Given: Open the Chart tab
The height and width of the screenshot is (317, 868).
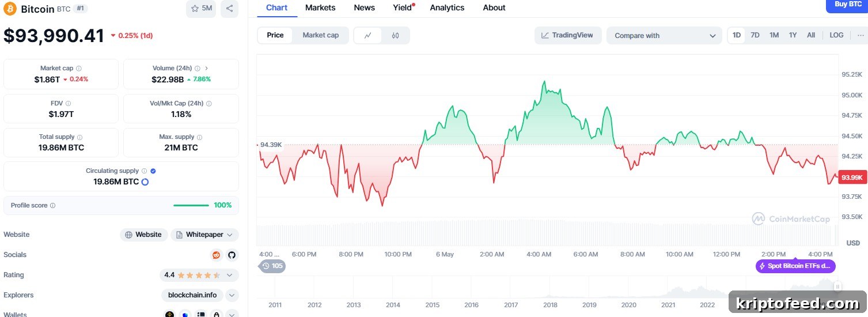Looking at the screenshot, I should [x=276, y=7].
